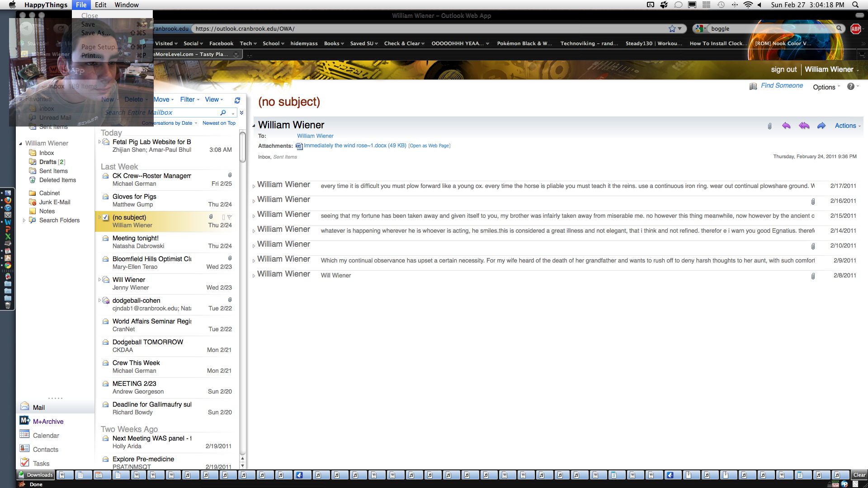Viewport: 868px width, 488px height.
Task: Toggle the Newest on Top sort order
Action: (x=219, y=123)
